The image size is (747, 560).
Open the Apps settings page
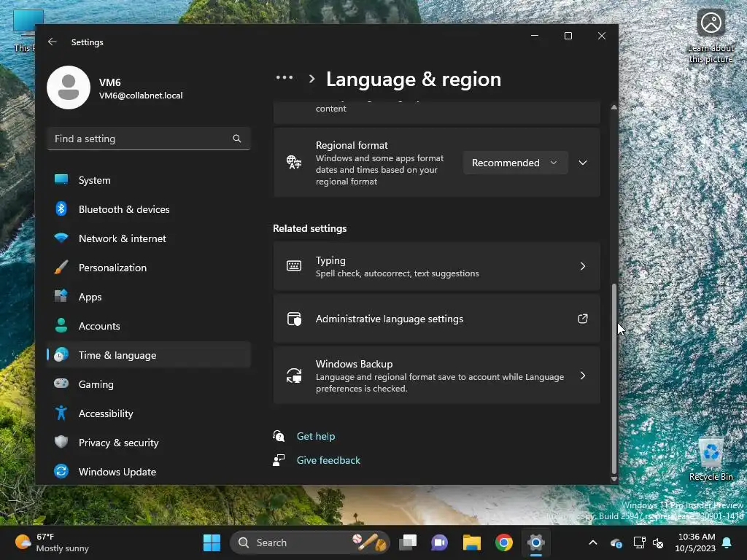click(x=149, y=297)
